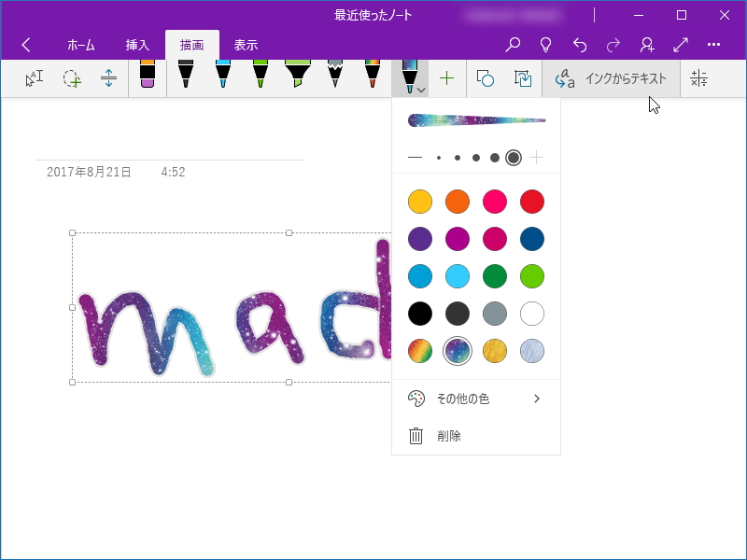Toggle the galaxy pen selection

pyautogui.click(x=458, y=351)
